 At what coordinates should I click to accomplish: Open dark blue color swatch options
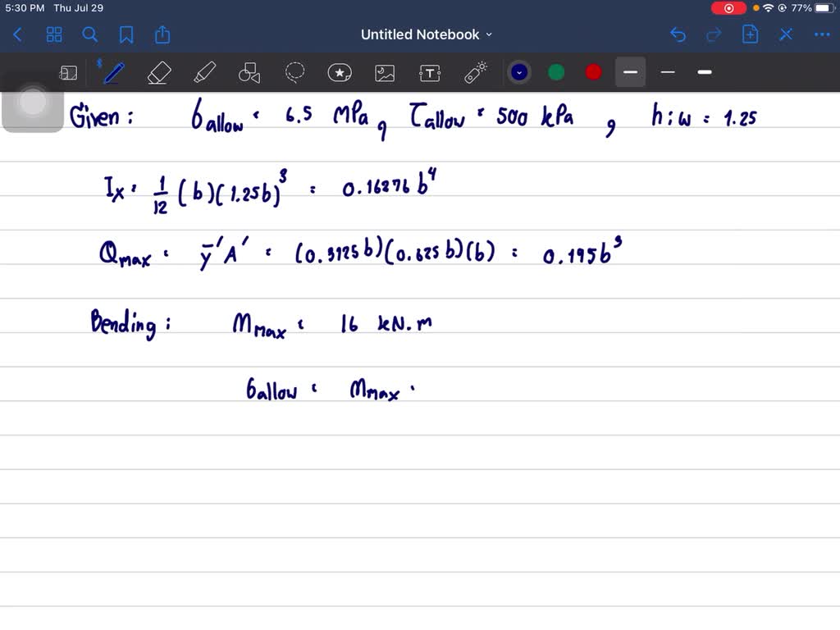[x=519, y=72]
